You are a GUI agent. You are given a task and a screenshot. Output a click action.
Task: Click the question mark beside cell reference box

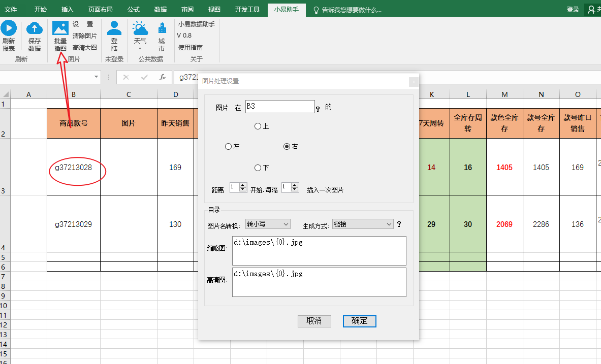[318, 109]
